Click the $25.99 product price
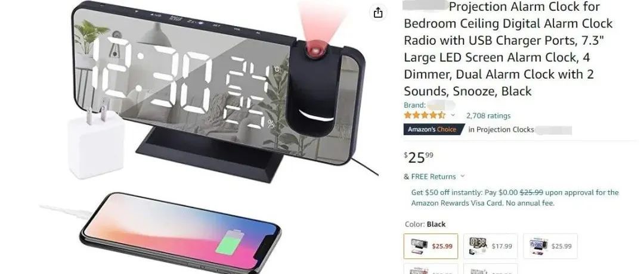This screenshot has height=274, width=644. click(419, 157)
